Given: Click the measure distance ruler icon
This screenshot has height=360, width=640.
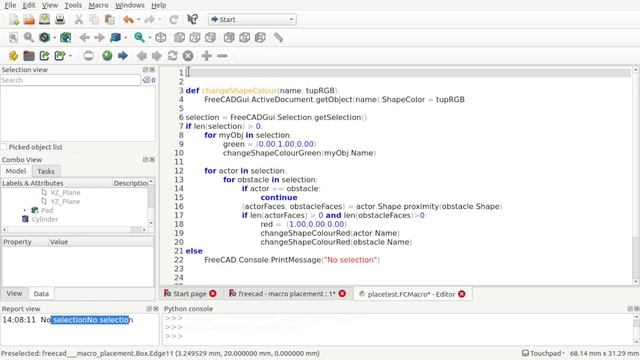Looking at the screenshot, I should pyautogui.click(x=278, y=38).
